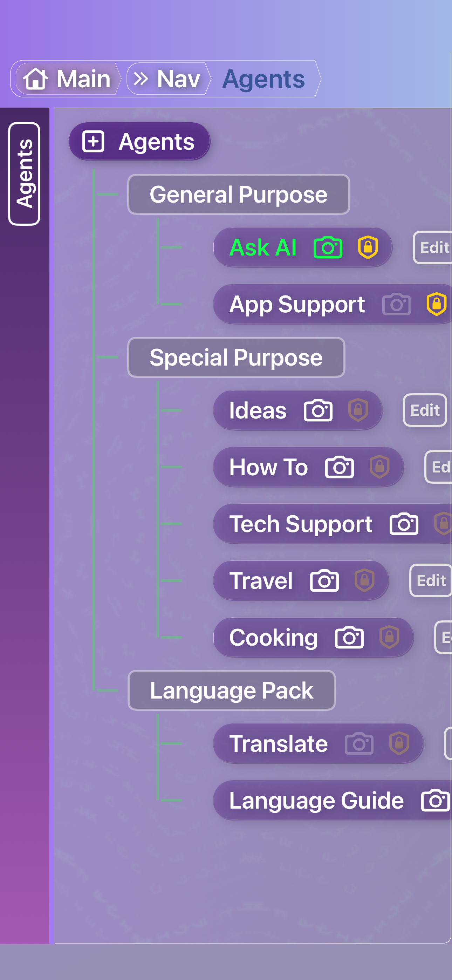Image resolution: width=452 pixels, height=980 pixels.
Task: Toggle the gold lock on Ask AI
Action: click(x=368, y=247)
